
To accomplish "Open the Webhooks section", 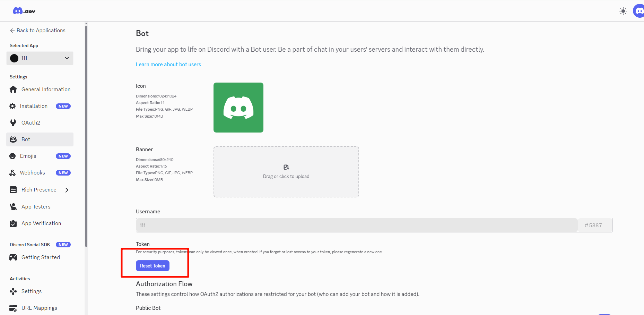I will click(33, 172).
